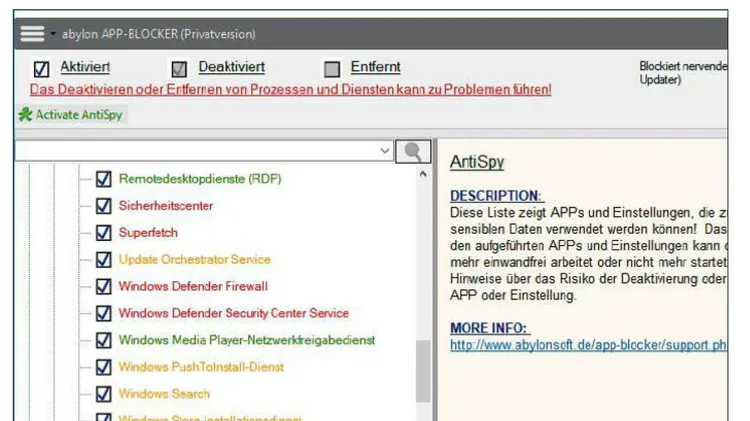The width and height of the screenshot is (750, 421).
Task: Click the small arrow beside the hamburger menu
Action: pyautogui.click(x=53, y=34)
